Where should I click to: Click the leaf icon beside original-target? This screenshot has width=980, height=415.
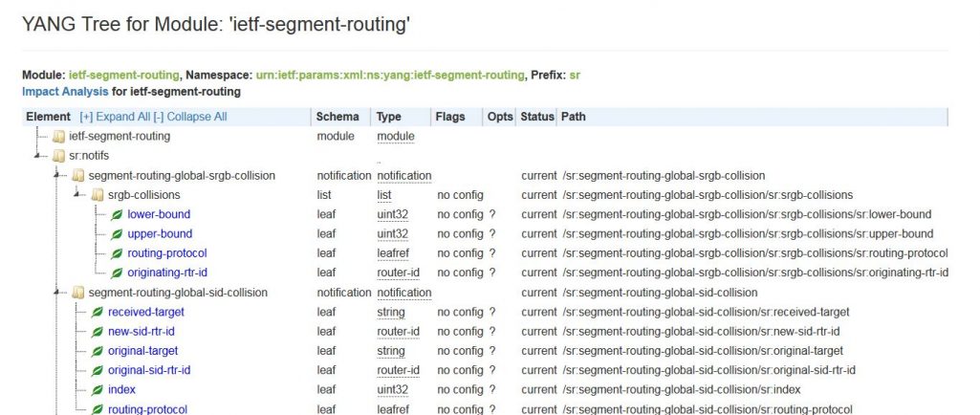point(98,351)
